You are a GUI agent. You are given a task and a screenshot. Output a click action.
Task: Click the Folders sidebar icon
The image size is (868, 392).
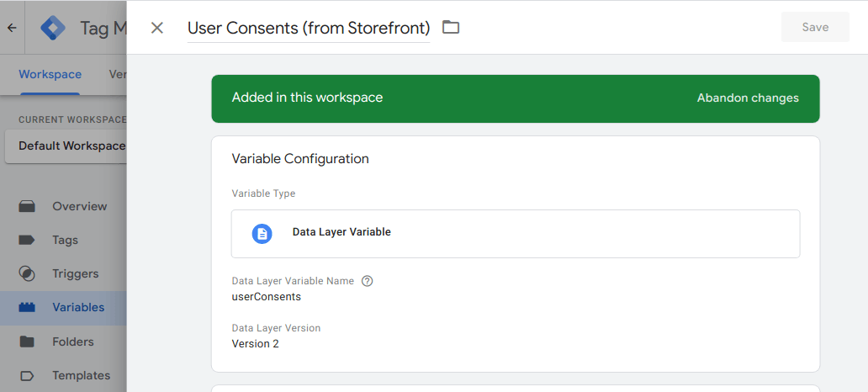(x=27, y=342)
